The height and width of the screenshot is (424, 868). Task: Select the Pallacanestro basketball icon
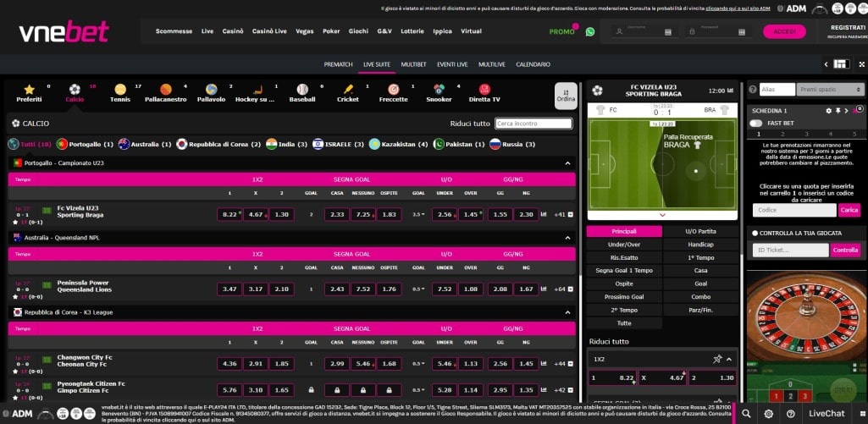coord(166,90)
